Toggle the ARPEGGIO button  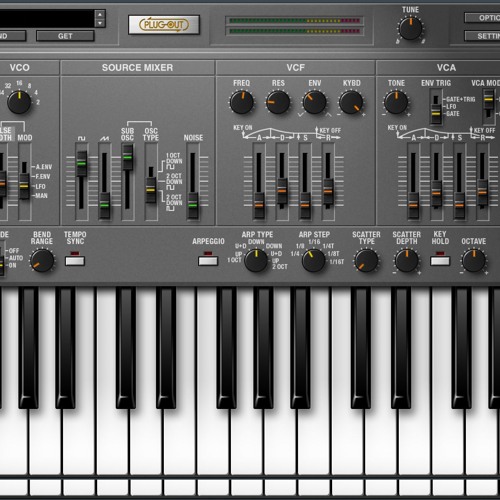point(208,261)
